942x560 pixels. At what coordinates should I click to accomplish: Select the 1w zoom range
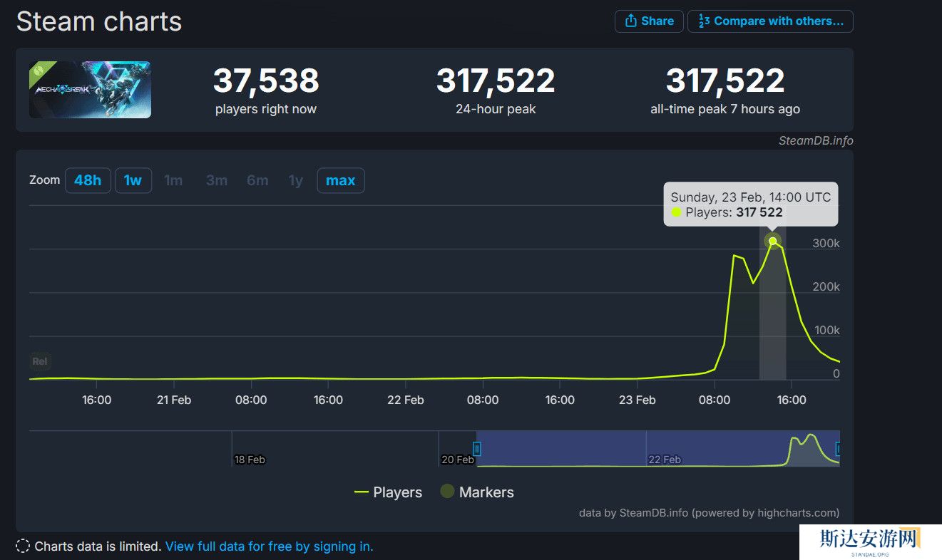(x=133, y=180)
